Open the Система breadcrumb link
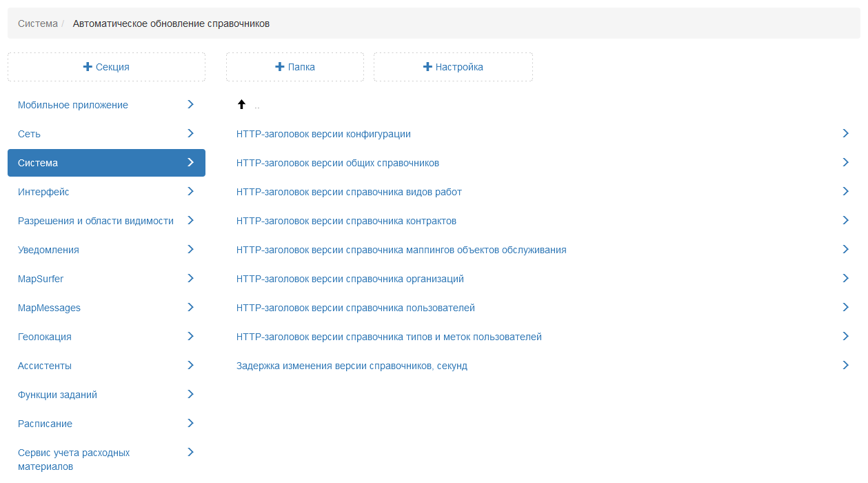Screen dimensions: 868x483 (38, 23)
